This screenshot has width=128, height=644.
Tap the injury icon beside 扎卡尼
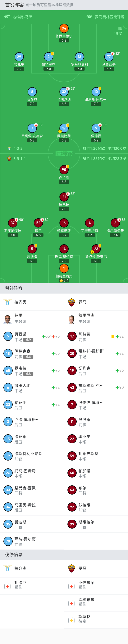pyautogui.click(x=8, y=586)
